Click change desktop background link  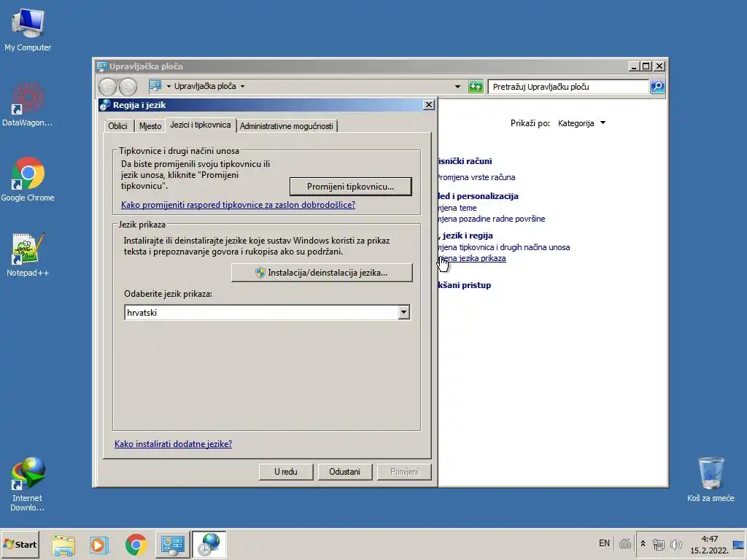coord(492,219)
